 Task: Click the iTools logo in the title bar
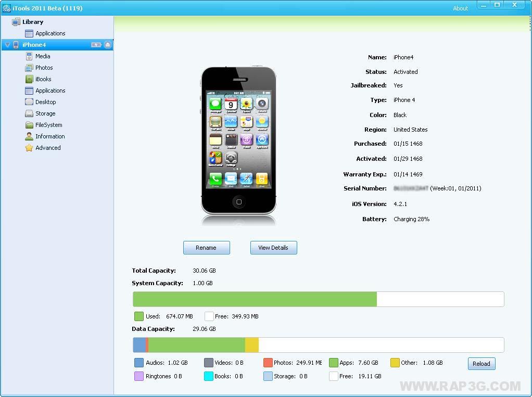coord(6,8)
